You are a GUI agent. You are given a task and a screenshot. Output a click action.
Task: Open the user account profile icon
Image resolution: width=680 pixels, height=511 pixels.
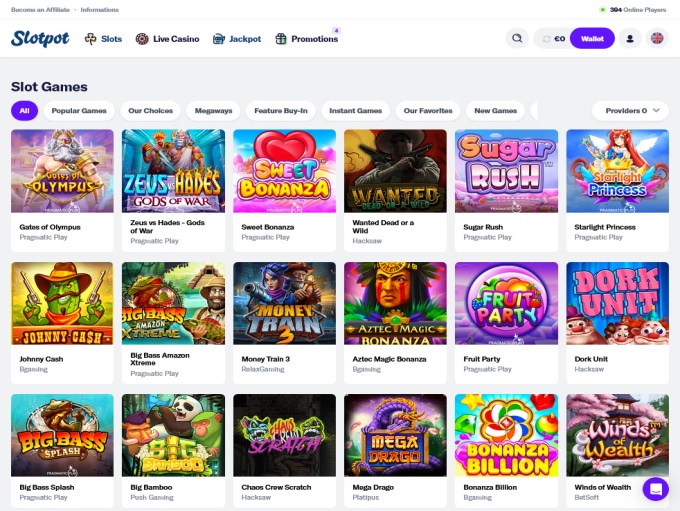point(630,39)
